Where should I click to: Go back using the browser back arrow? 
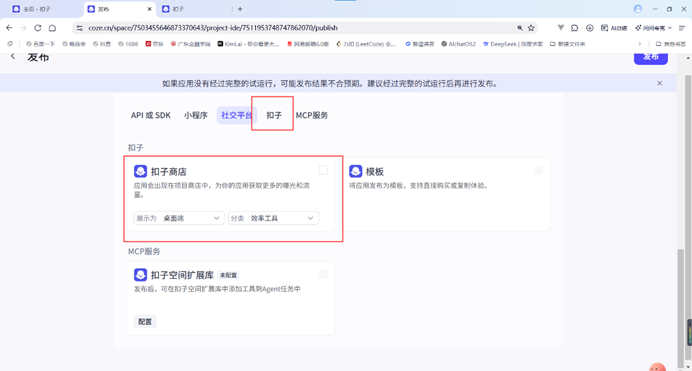point(9,28)
